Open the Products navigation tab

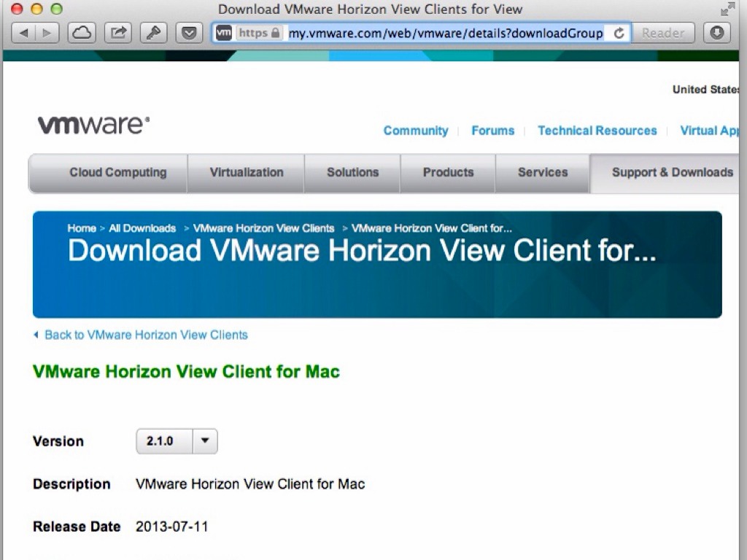[448, 173]
